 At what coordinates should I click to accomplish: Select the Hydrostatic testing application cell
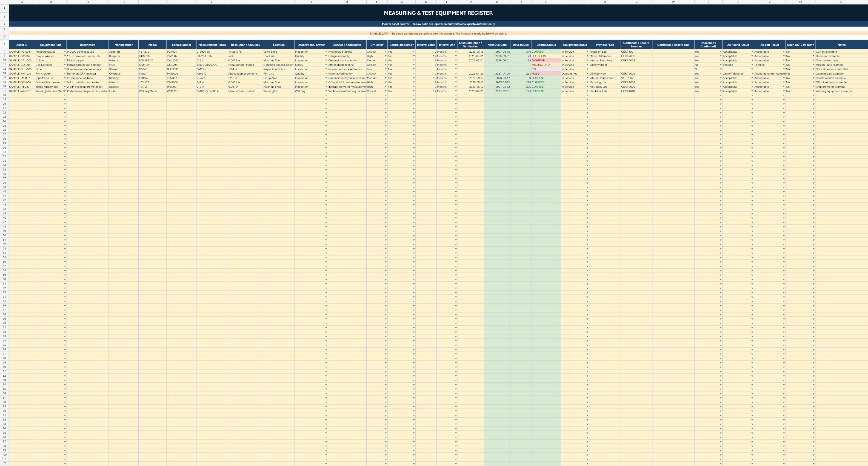tap(347, 52)
